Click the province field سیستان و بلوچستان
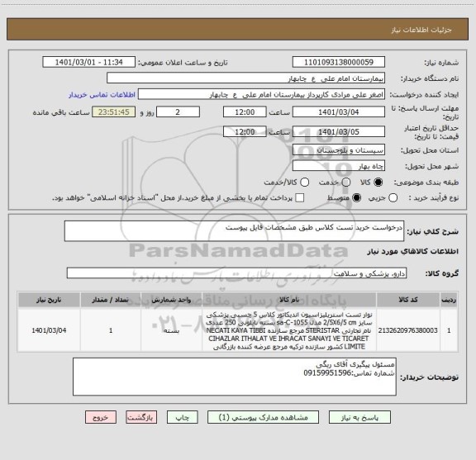 [339, 150]
